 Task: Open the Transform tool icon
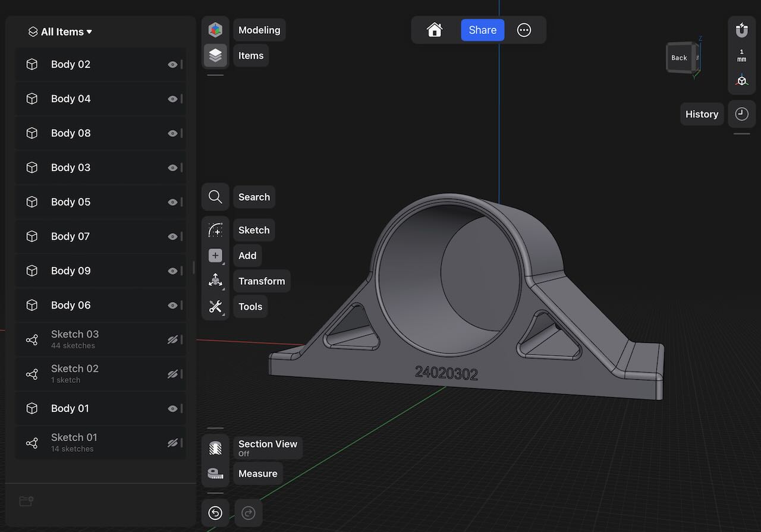(x=215, y=281)
